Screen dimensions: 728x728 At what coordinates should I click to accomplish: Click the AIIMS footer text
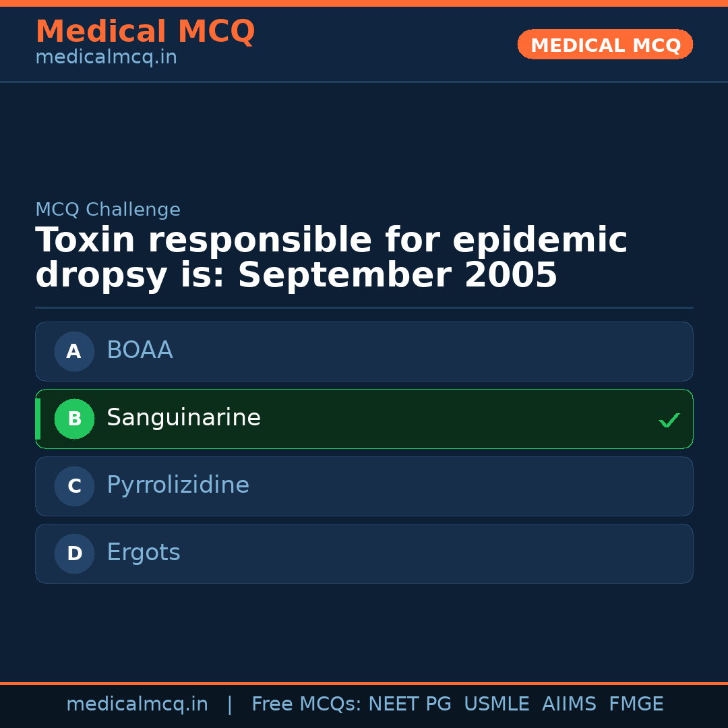tap(569, 704)
